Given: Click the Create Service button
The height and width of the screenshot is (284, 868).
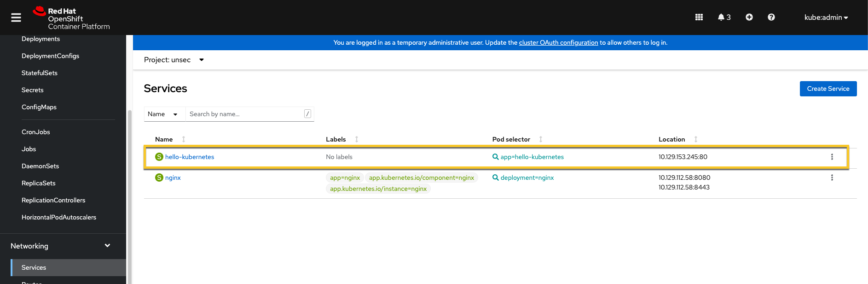Looking at the screenshot, I should 828,89.
